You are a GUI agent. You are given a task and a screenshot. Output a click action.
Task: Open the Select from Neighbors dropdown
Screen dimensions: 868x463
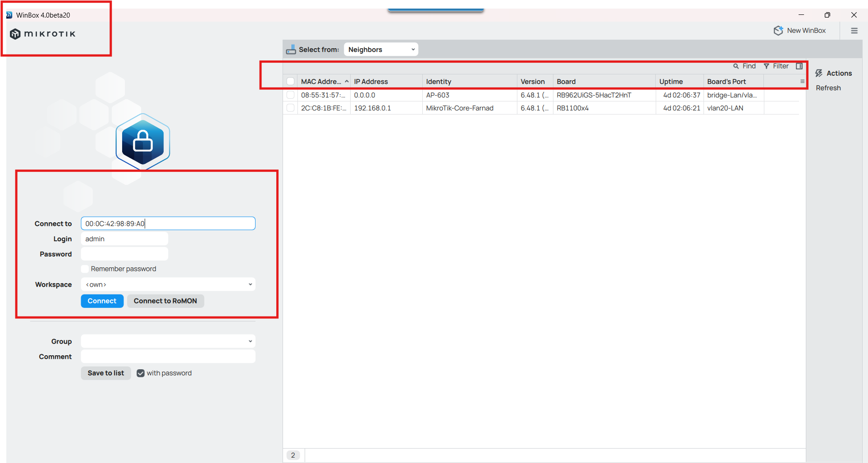coord(381,50)
